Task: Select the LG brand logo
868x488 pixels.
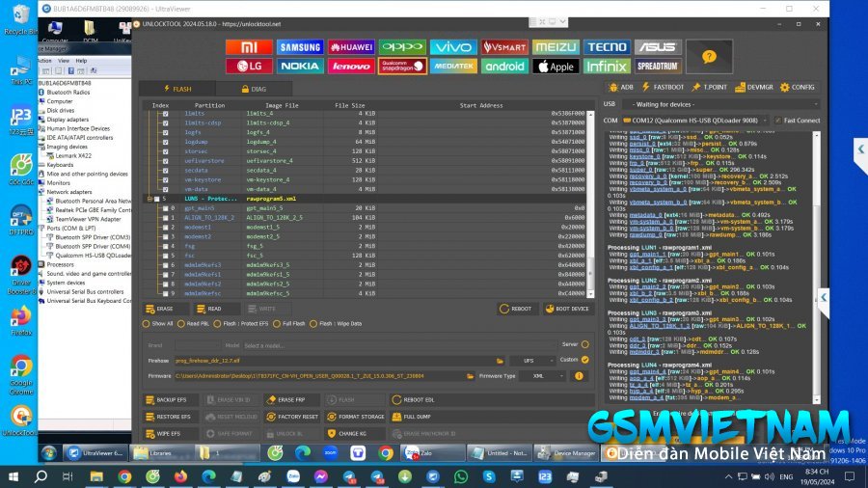Action: 249,67
